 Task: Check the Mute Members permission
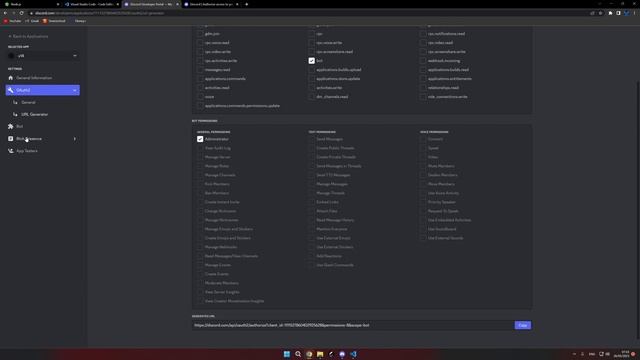[x=423, y=166]
